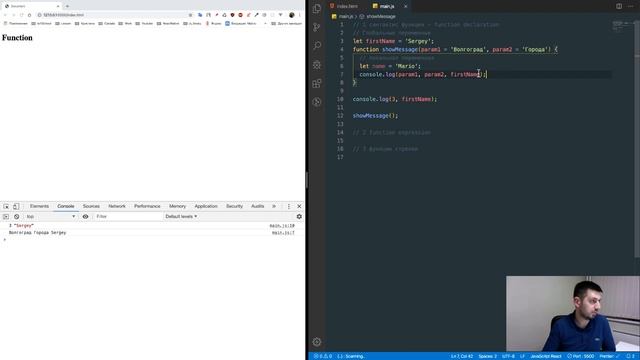
Task: Click the Chrome back navigation arrow
Action: point(5,15)
